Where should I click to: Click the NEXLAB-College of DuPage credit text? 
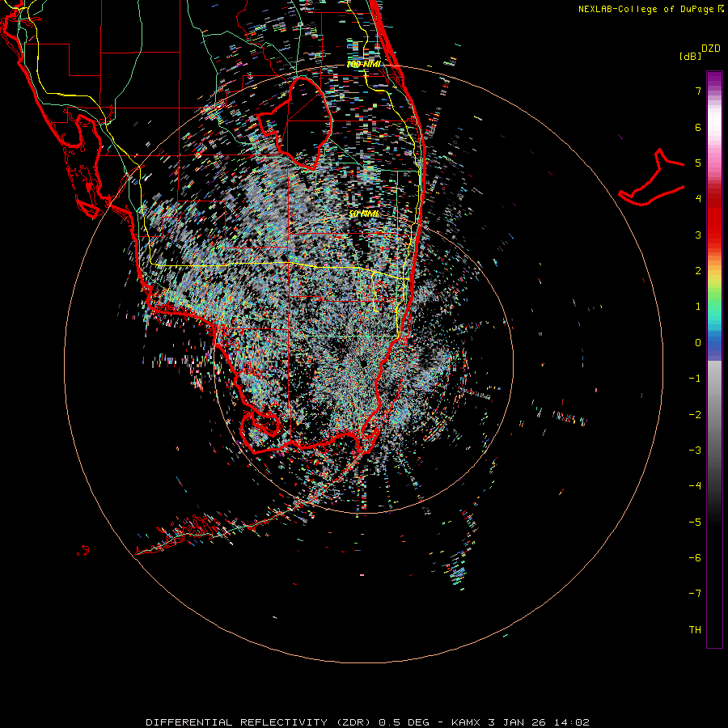click(647, 9)
